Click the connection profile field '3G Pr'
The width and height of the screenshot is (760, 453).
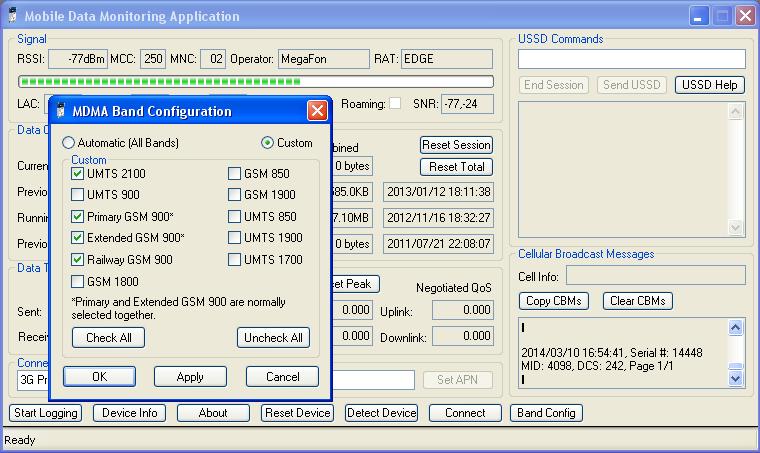point(33,379)
